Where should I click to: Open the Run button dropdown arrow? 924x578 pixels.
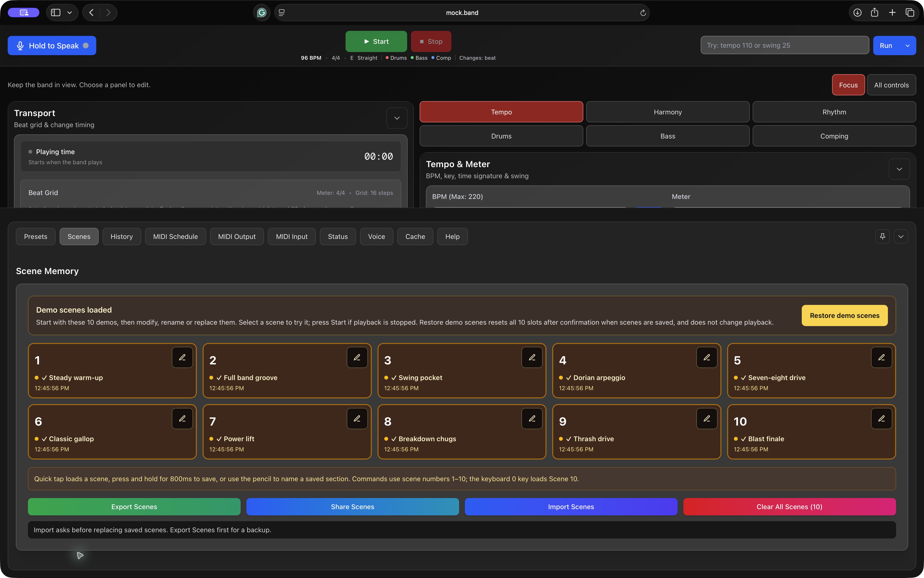(x=908, y=46)
